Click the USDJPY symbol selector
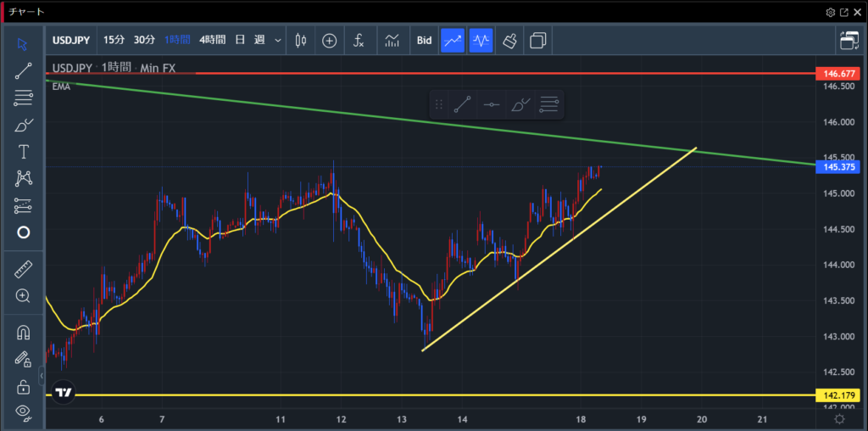 72,40
